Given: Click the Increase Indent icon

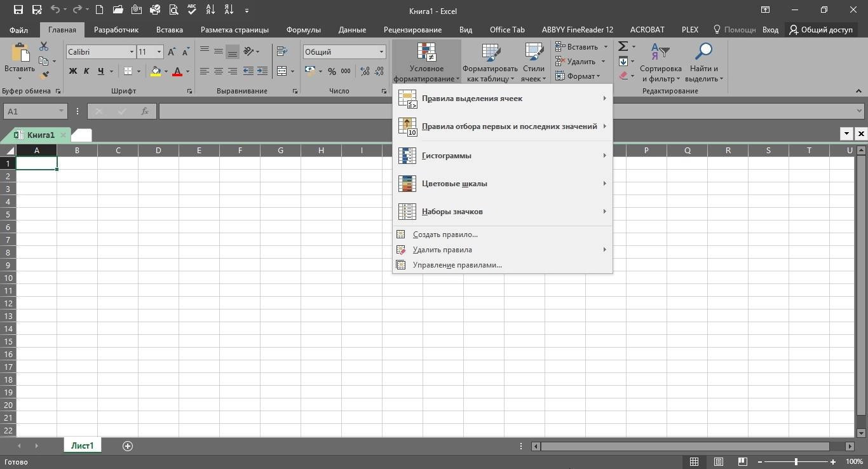Looking at the screenshot, I should coord(262,71).
